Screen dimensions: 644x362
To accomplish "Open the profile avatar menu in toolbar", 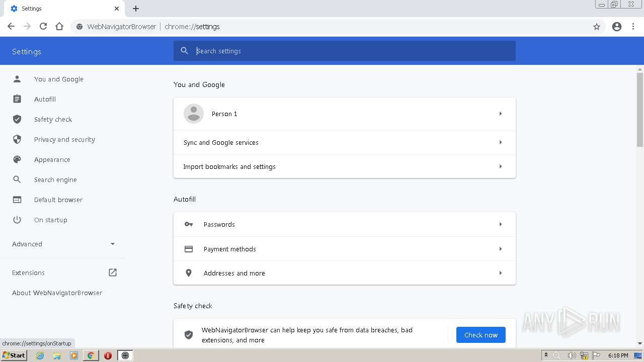I will (x=617, y=27).
